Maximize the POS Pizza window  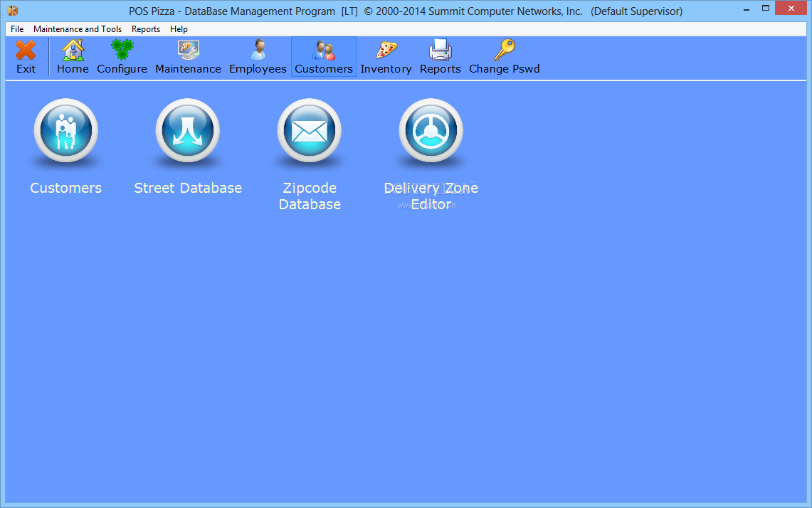[766, 9]
